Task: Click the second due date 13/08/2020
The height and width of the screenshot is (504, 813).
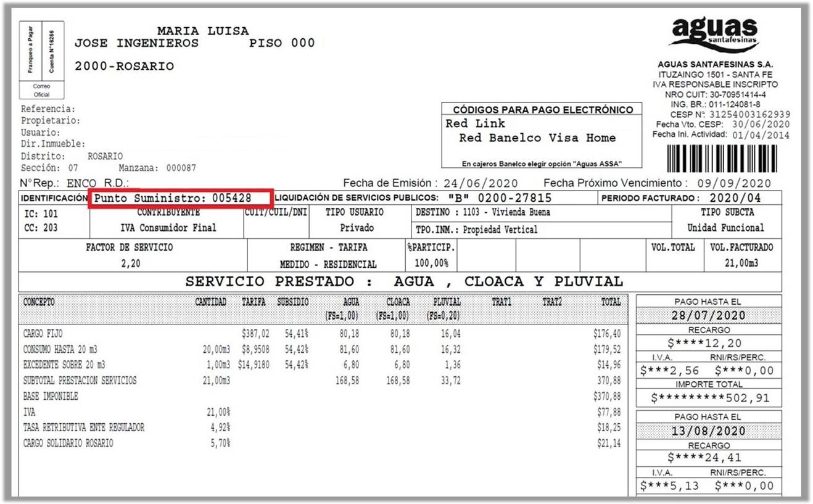Action: tap(708, 431)
